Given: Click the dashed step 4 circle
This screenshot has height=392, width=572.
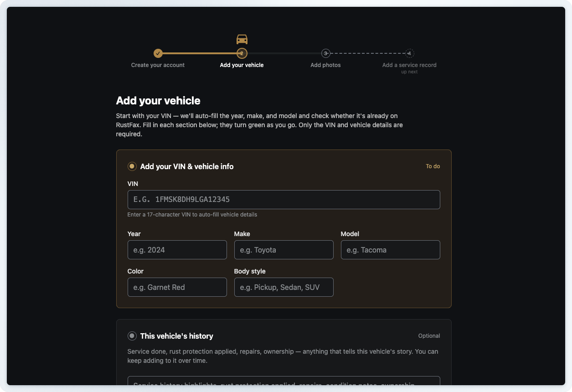Looking at the screenshot, I should 410,53.
